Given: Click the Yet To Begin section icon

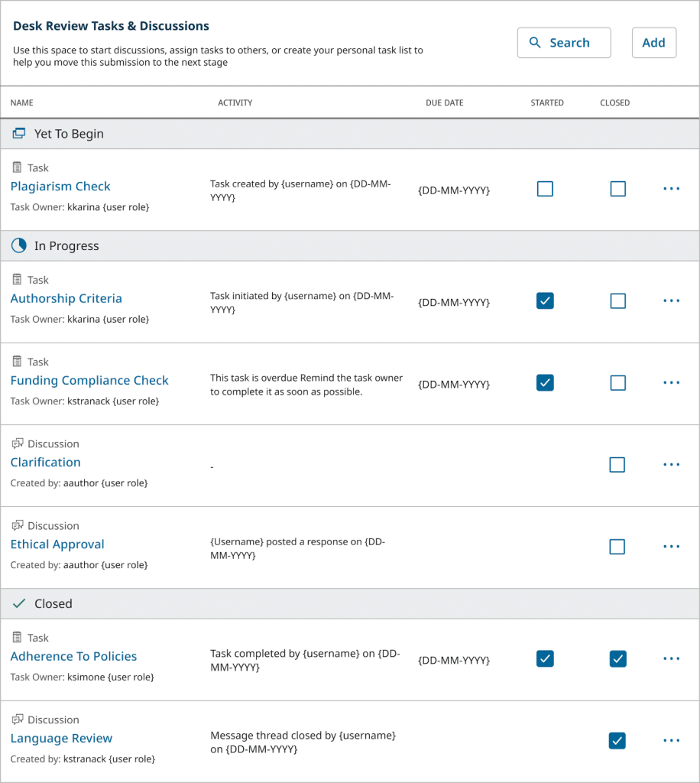Looking at the screenshot, I should (x=19, y=134).
